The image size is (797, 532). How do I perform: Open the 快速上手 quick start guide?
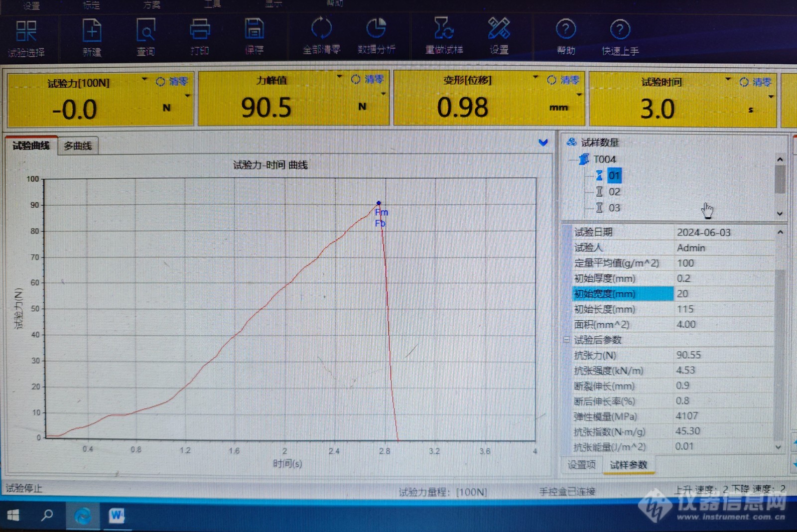(x=620, y=37)
